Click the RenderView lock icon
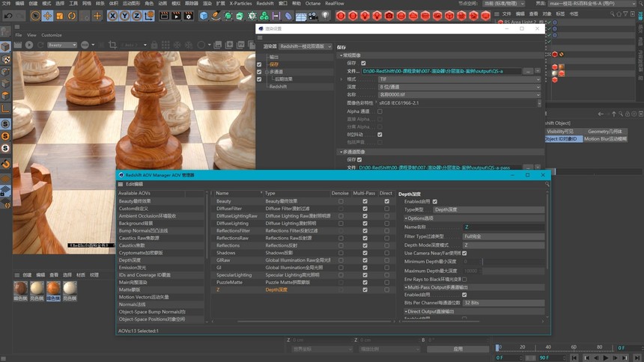The width and height of the screenshot is (644, 362). pyautogui.click(x=154, y=45)
